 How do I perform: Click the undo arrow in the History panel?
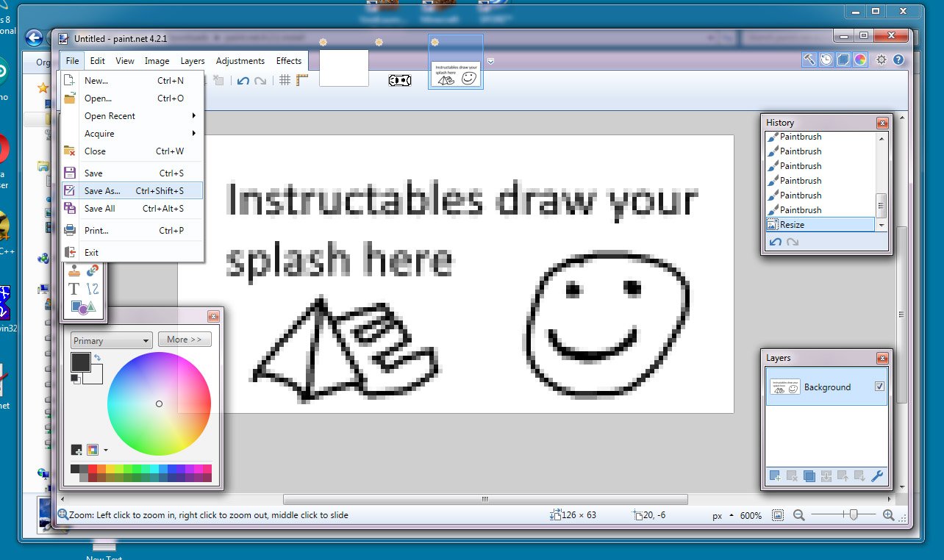point(775,242)
